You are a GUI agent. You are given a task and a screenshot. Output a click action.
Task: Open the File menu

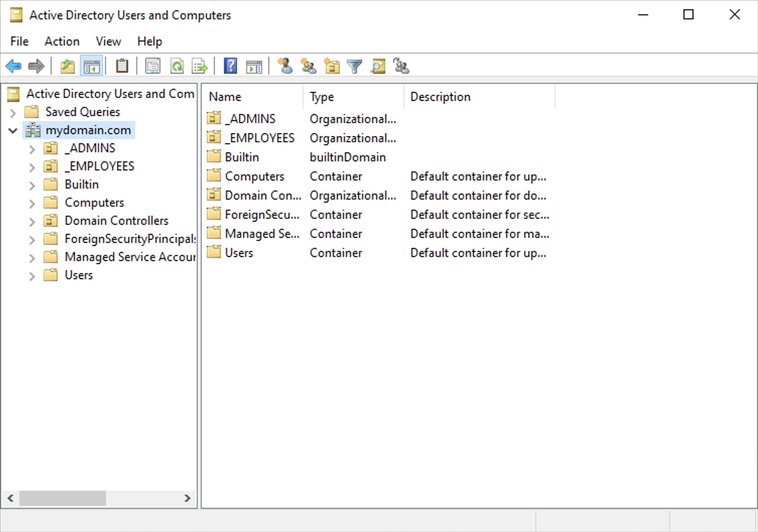[x=20, y=41]
